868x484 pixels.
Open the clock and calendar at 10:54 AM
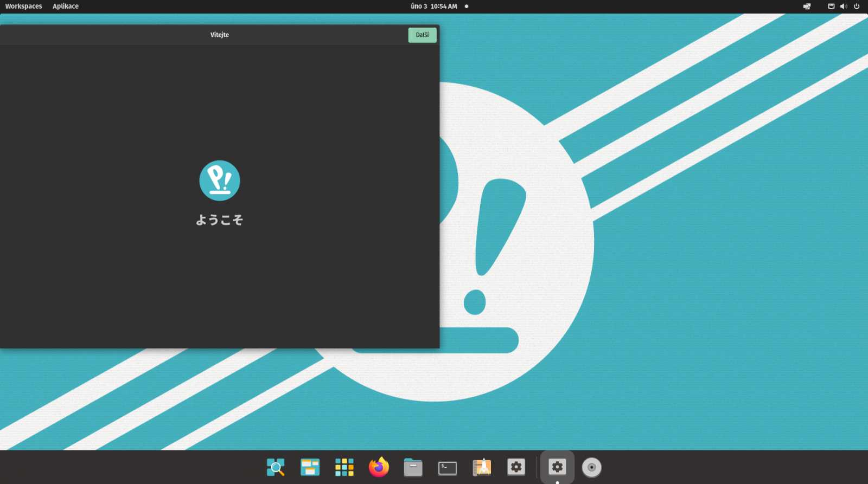(x=434, y=7)
